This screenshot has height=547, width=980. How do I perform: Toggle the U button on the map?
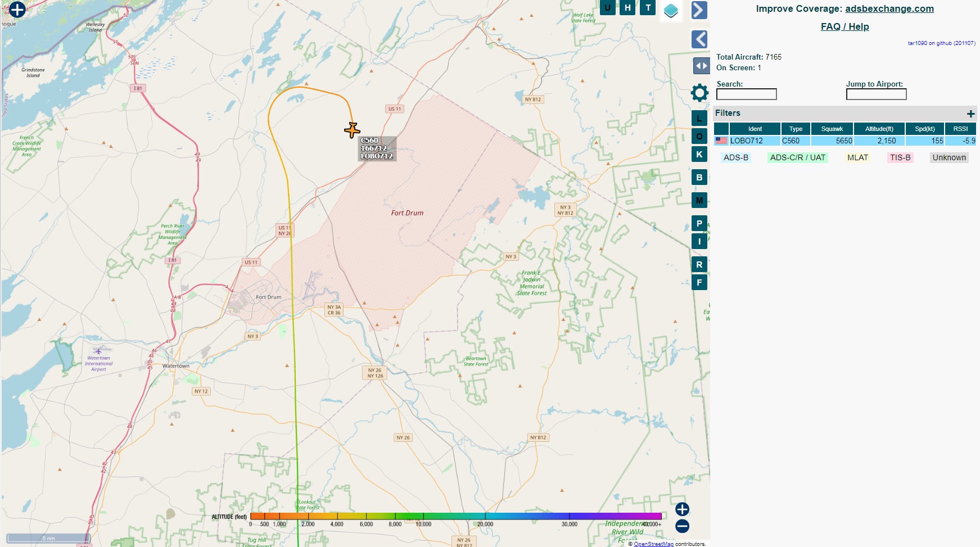(607, 7)
